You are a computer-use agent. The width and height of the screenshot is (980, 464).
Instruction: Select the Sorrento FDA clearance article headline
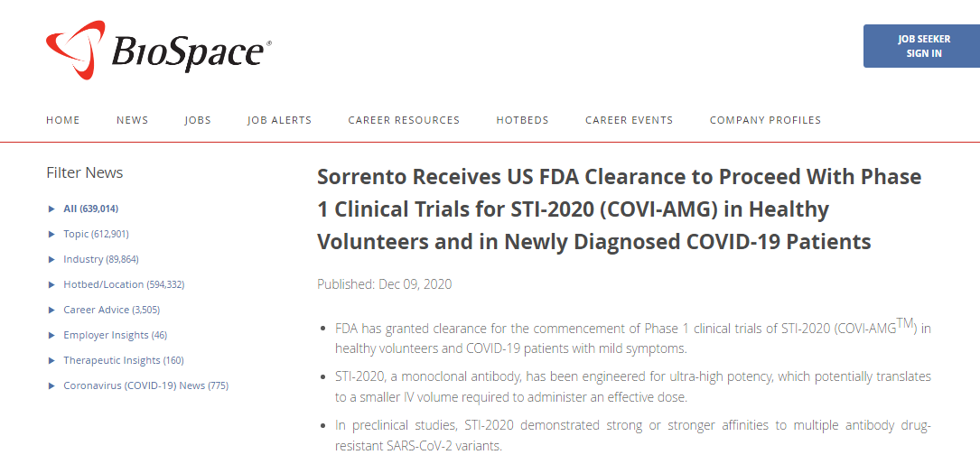pyautogui.click(x=619, y=209)
